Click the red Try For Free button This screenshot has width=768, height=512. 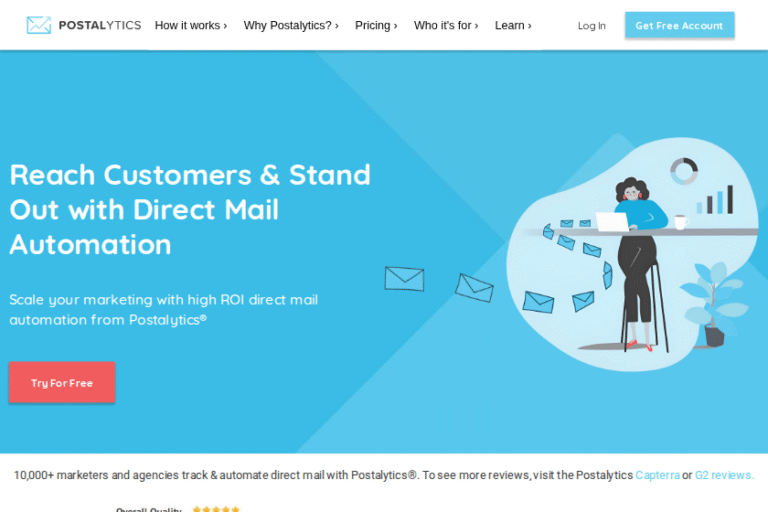[62, 383]
